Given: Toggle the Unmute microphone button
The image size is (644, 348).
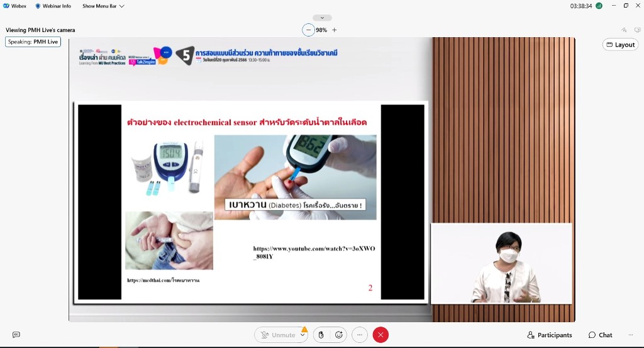Looking at the screenshot, I should (277, 335).
